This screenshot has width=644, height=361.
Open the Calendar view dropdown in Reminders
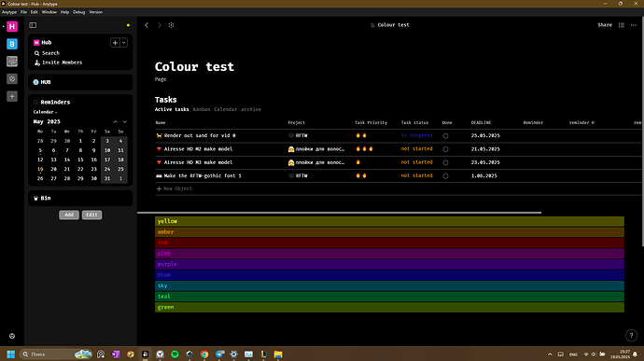click(x=45, y=112)
